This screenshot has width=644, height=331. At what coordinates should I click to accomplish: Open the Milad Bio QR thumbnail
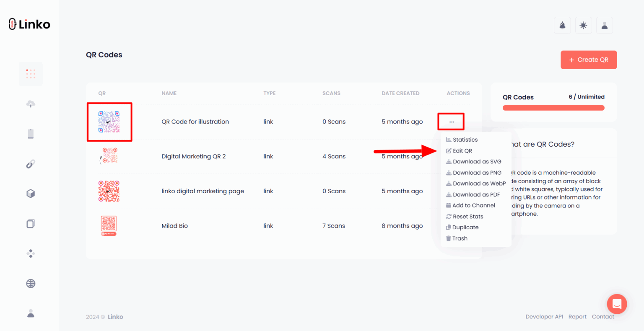click(x=109, y=225)
